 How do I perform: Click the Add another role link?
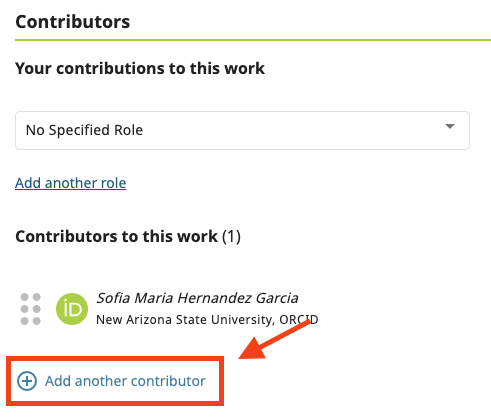[71, 183]
